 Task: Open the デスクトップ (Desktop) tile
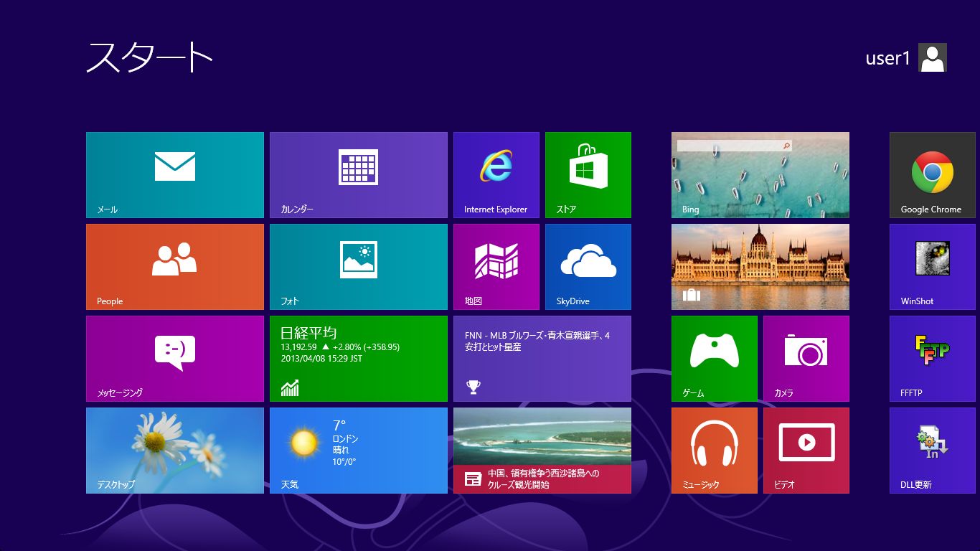pos(175,451)
